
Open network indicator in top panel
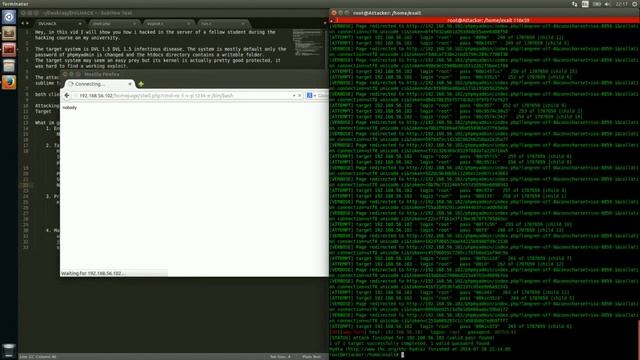[x=575, y=4]
